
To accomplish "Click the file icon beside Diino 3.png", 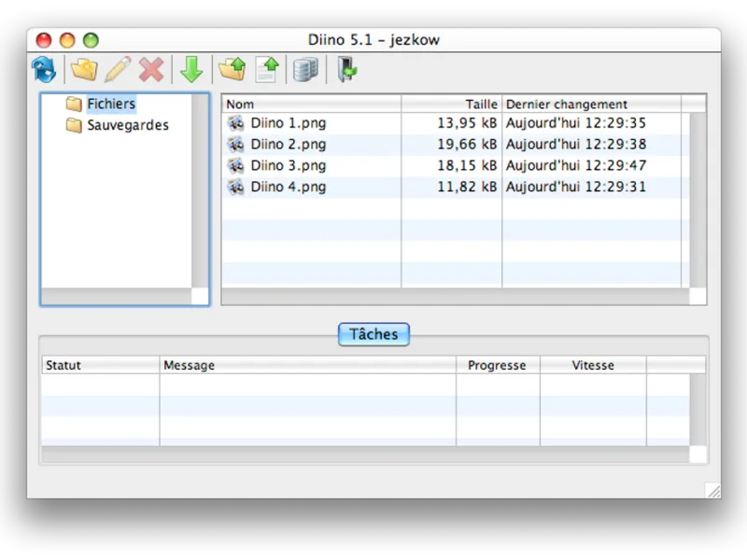I will coord(236,166).
